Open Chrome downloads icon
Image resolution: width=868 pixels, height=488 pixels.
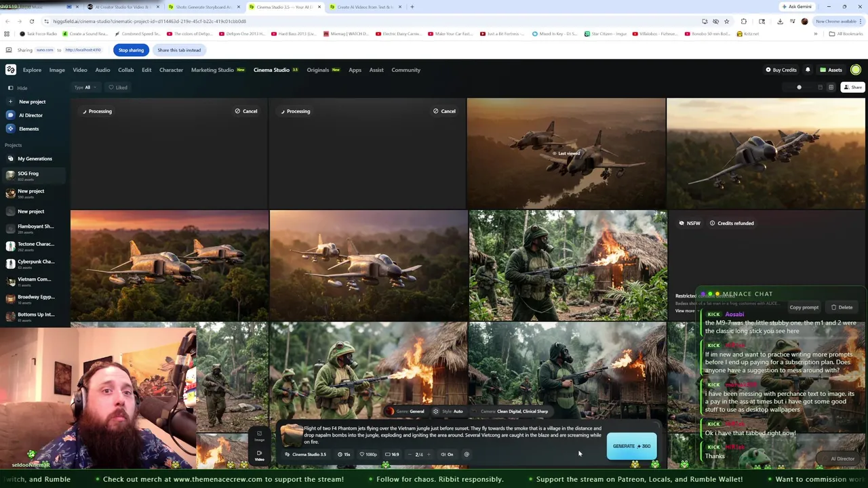780,21
